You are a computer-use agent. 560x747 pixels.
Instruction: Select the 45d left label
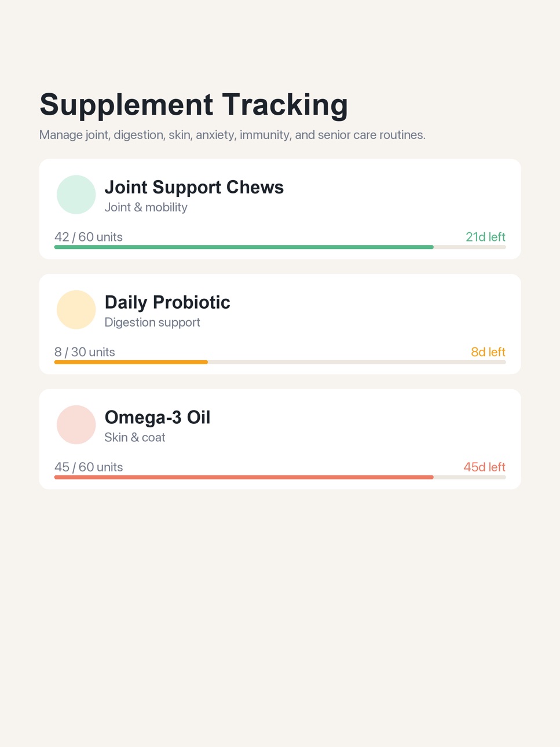[x=484, y=467]
